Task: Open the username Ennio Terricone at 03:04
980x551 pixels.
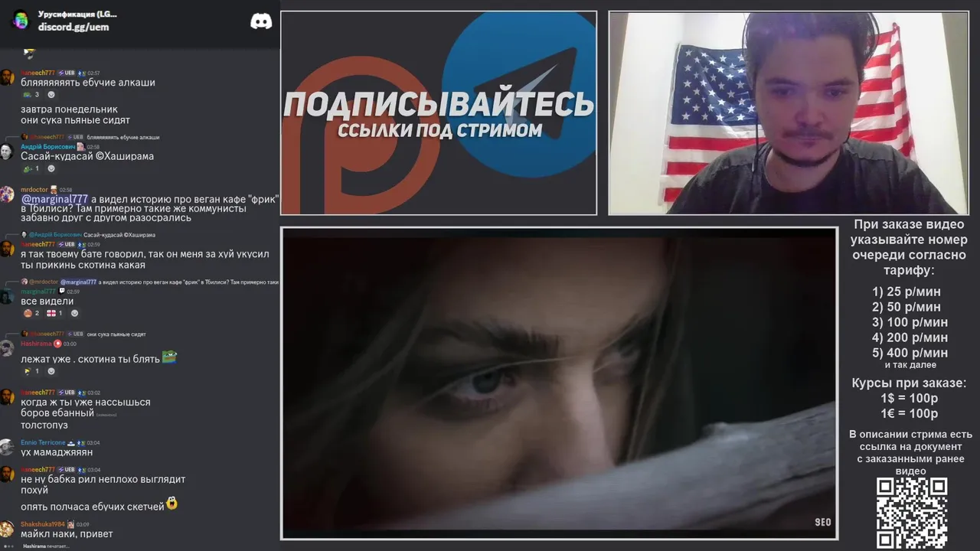Action: tap(43, 442)
